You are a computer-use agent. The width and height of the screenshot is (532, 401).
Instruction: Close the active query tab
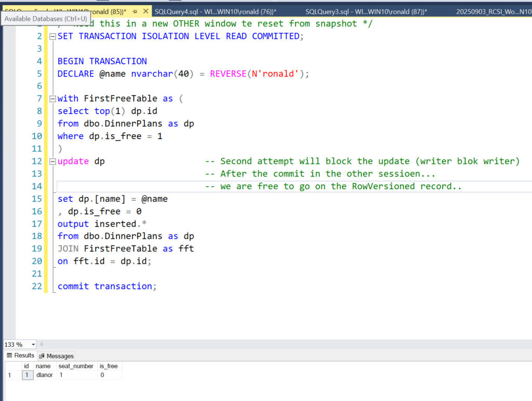(145, 11)
